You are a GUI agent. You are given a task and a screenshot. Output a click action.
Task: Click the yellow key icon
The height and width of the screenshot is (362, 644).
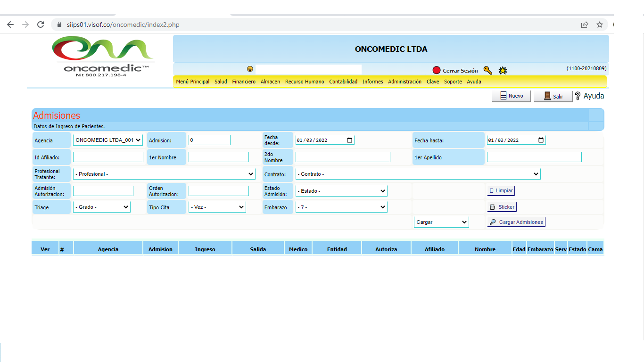[488, 71]
